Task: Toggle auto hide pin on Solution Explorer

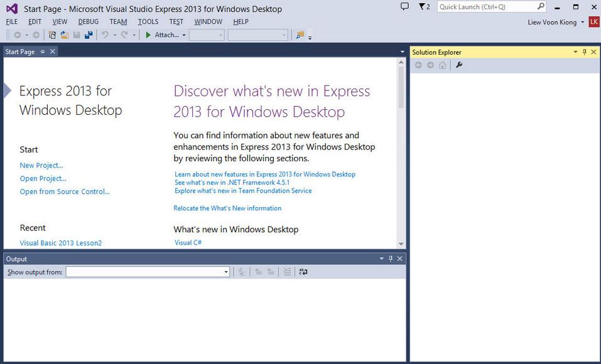Action: coord(585,51)
